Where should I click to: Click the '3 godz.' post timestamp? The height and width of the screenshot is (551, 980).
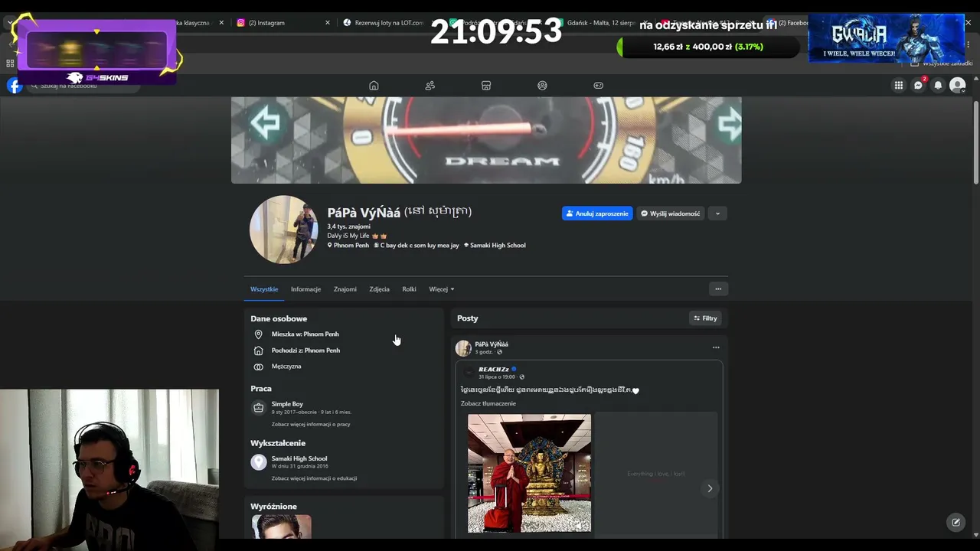(x=484, y=352)
